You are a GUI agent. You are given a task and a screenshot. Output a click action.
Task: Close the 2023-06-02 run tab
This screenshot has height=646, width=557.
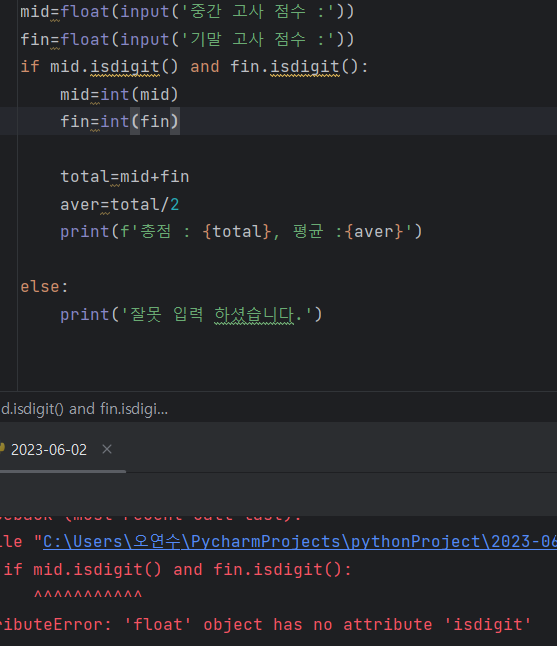(x=107, y=449)
